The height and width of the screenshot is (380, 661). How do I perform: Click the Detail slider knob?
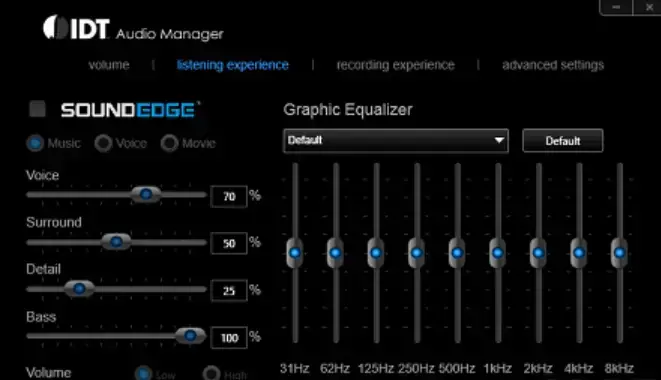tap(79, 289)
